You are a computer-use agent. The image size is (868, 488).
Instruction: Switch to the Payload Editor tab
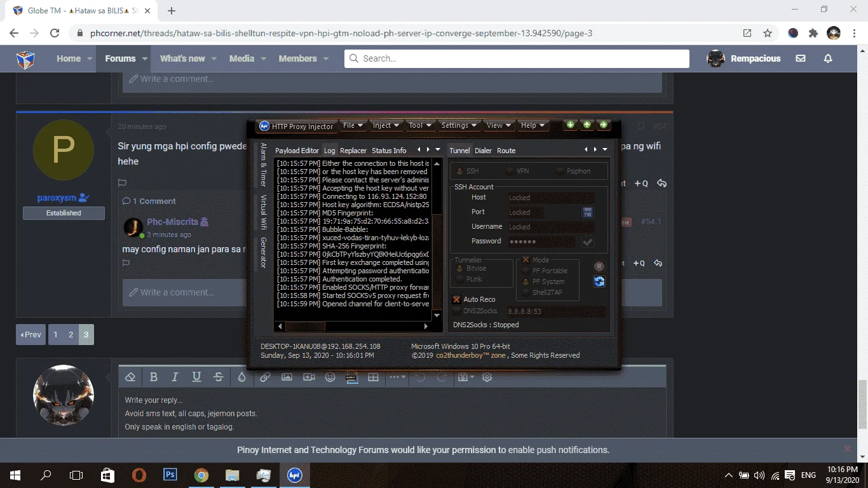pyautogui.click(x=297, y=151)
